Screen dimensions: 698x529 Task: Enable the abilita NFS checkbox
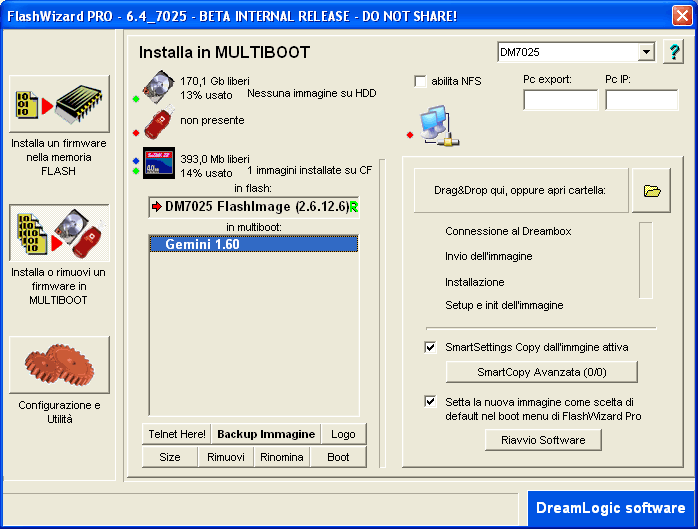[421, 81]
